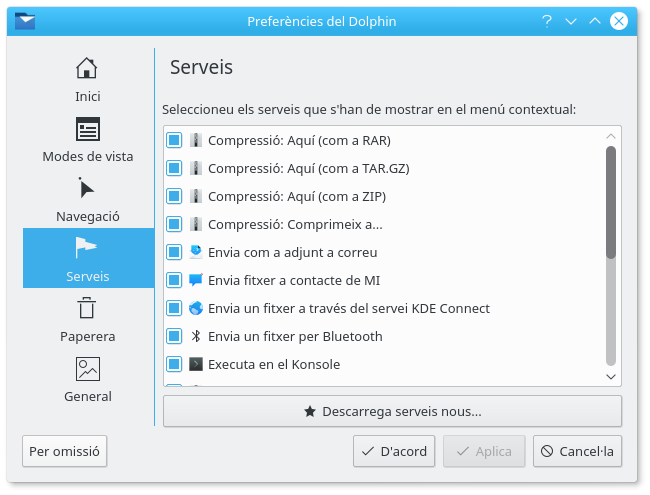Toggle the Compressió: Aquí (com a ZIP) checkbox
The height and width of the screenshot is (495, 650).
174,196
